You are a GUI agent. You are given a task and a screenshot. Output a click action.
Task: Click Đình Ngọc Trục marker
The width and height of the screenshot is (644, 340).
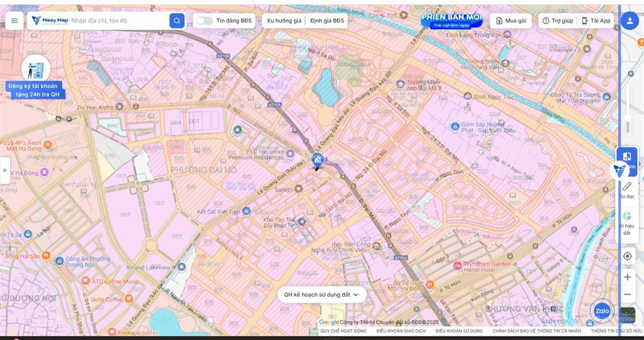pos(468,96)
